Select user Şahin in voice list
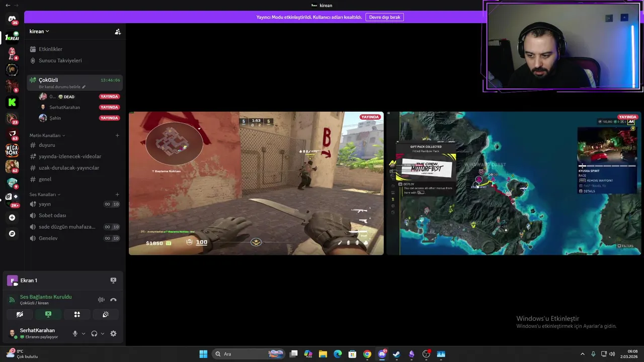The image size is (644, 362). (79, 118)
